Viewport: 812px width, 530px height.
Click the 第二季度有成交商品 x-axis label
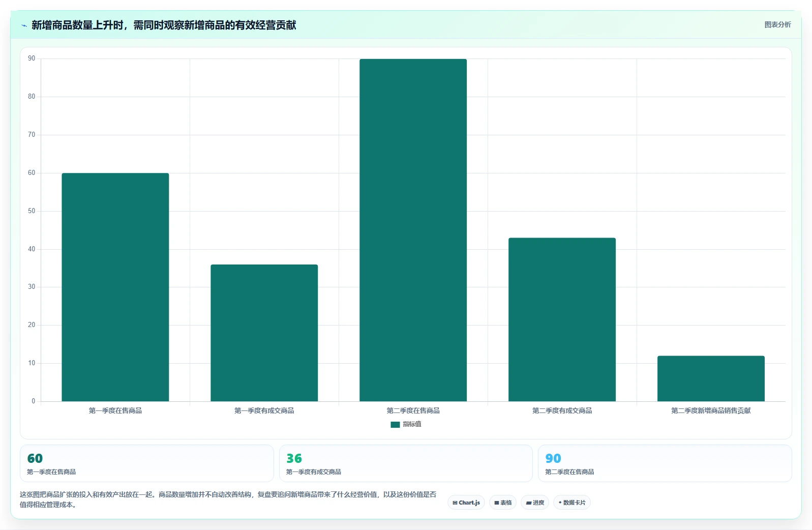tap(562, 410)
